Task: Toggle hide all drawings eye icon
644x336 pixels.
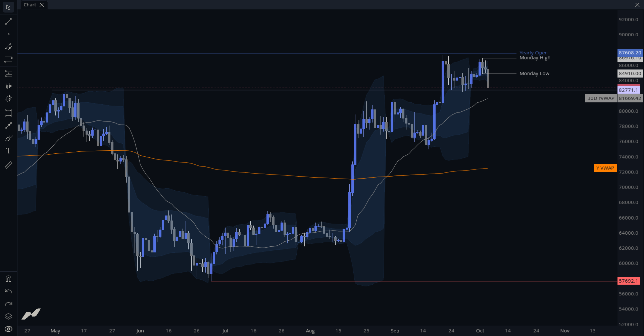Action: coord(8,329)
